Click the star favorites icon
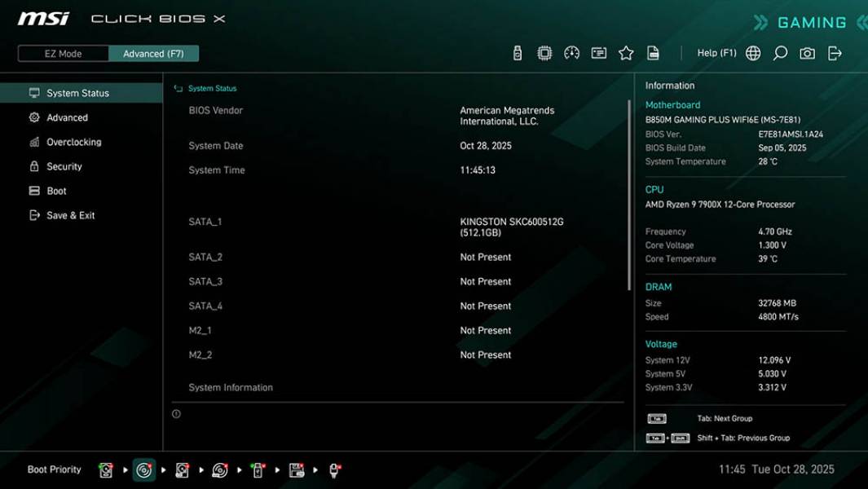868x489 pixels. 626,52
